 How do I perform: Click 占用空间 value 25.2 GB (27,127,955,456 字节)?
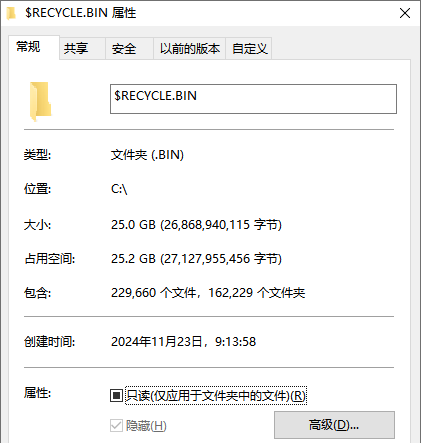pos(196,259)
